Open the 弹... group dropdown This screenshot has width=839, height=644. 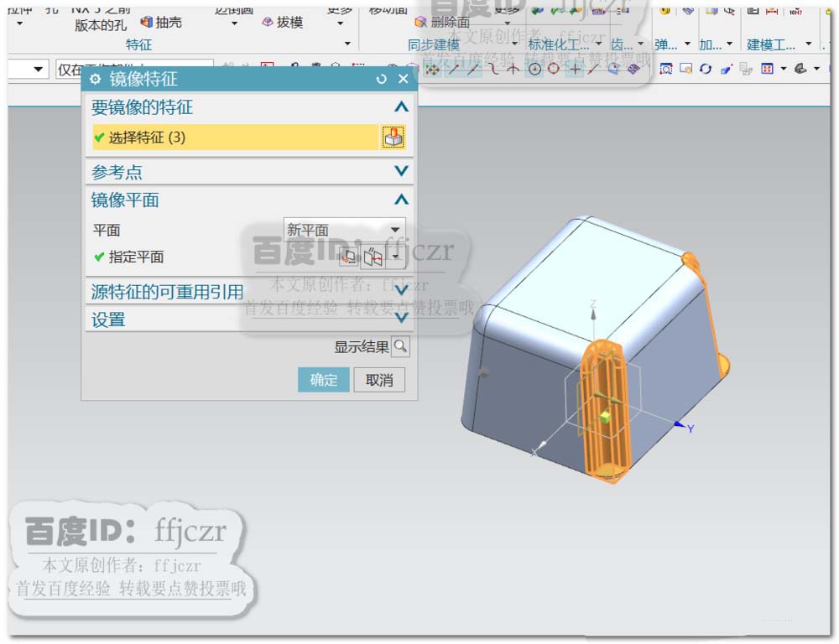pyautogui.click(x=687, y=44)
